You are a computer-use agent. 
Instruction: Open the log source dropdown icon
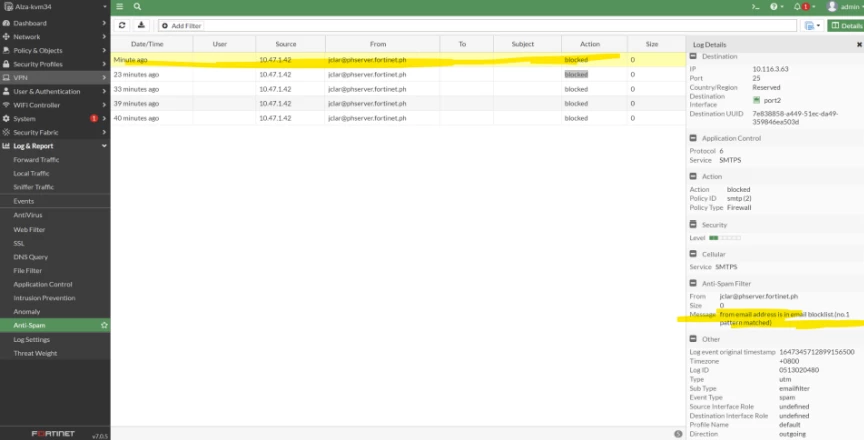[x=813, y=25]
